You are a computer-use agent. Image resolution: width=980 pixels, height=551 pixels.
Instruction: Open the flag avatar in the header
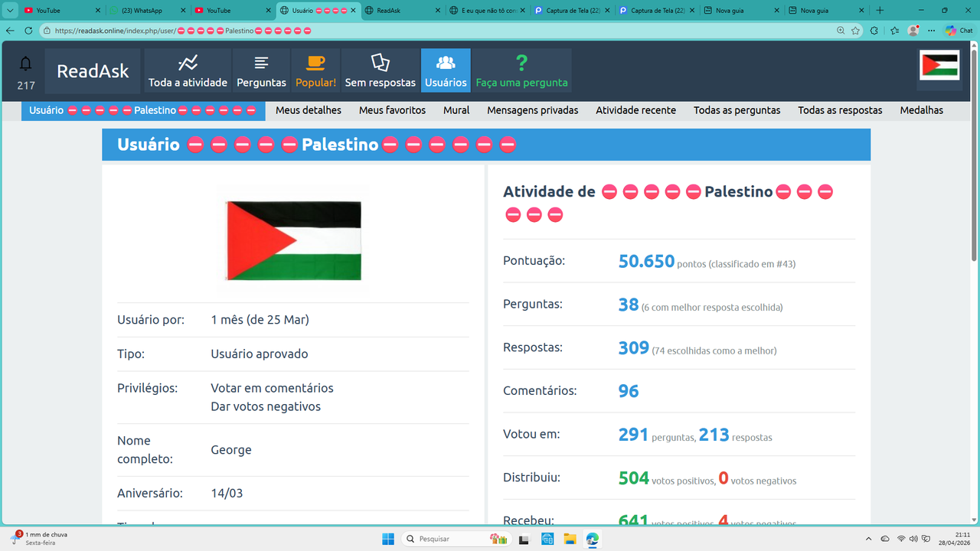click(939, 65)
